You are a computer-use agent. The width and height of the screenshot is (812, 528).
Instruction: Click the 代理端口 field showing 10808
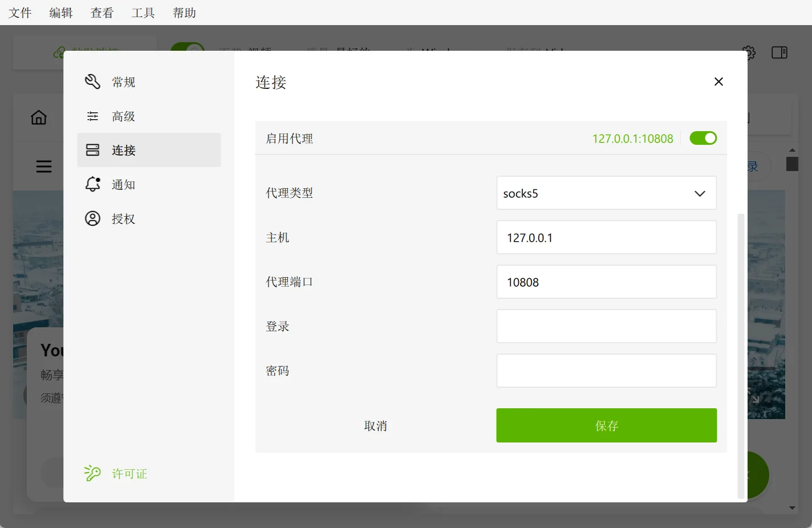[x=606, y=282]
